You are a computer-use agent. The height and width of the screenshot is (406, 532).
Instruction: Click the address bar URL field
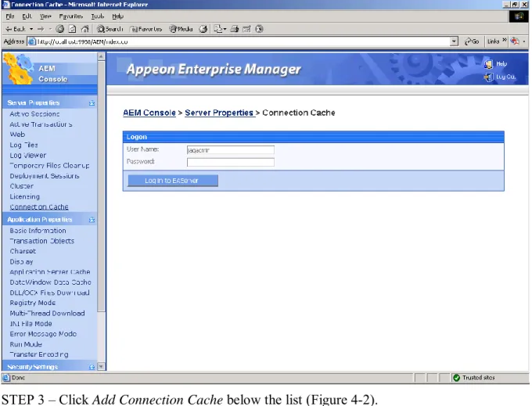click(243, 41)
